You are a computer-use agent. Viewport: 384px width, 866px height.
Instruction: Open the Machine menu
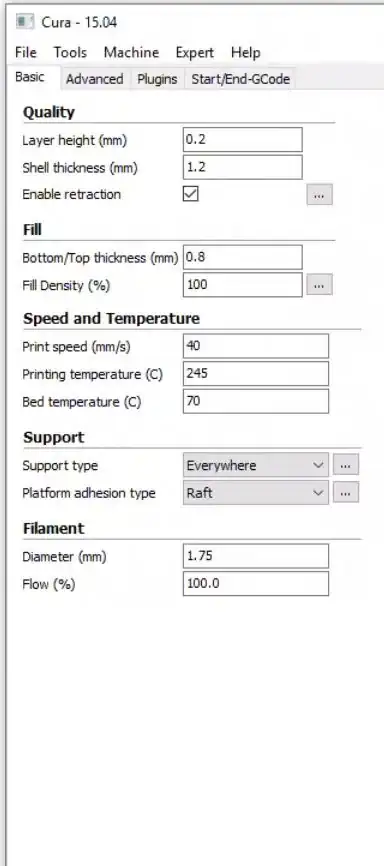click(131, 52)
